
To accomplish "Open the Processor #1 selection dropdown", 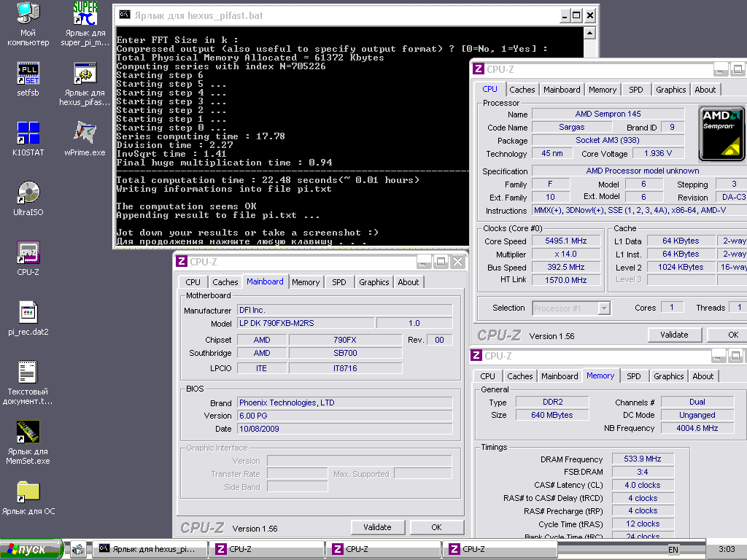I will [x=604, y=308].
